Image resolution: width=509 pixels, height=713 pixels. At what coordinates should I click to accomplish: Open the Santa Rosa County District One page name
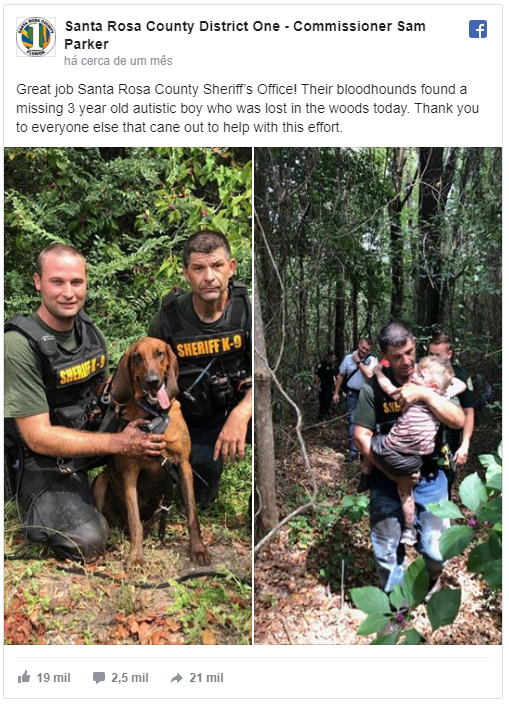coord(247,35)
